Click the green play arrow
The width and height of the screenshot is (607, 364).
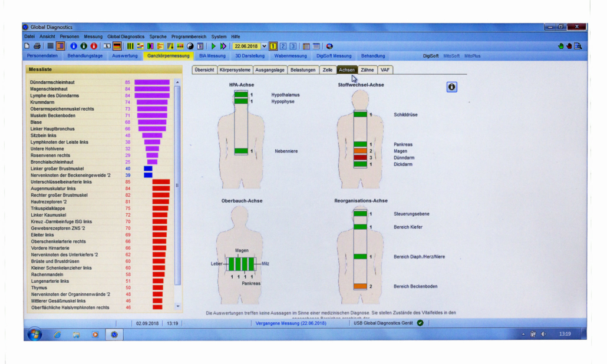click(x=213, y=46)
